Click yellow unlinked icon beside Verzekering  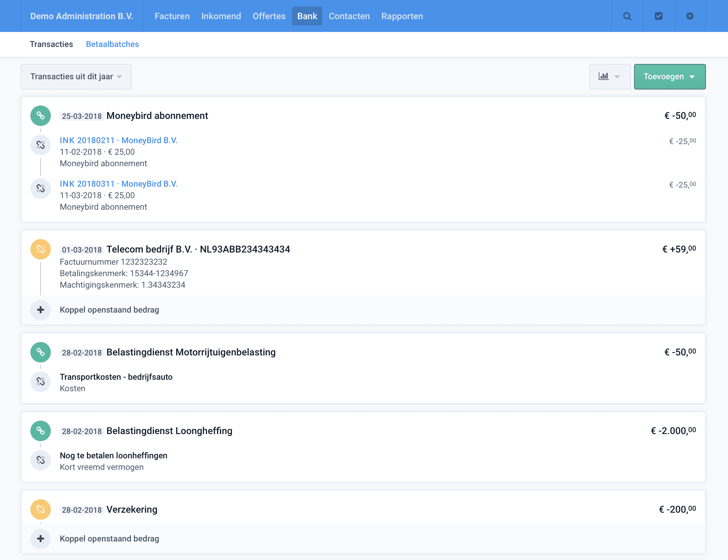pyautogui.click(x=40, y=509)
